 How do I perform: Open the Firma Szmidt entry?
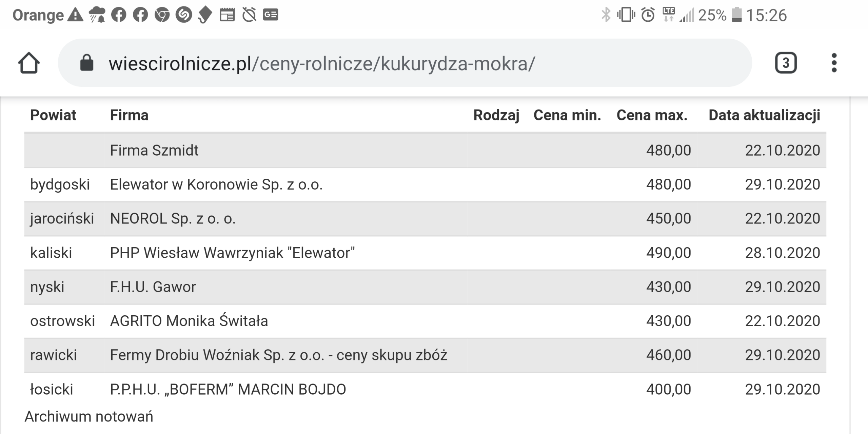(x=154, y=150)
